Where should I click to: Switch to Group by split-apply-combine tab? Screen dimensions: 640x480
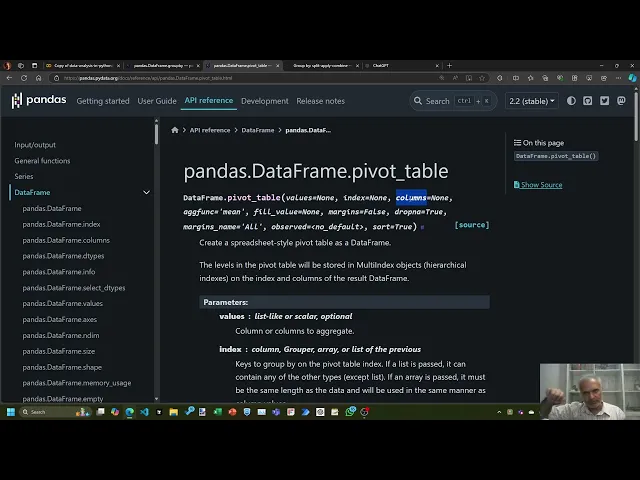click(322, 65)
